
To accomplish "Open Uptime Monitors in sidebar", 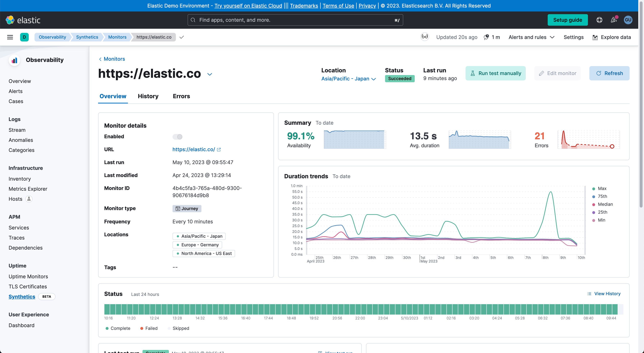I will pos(28,277).
